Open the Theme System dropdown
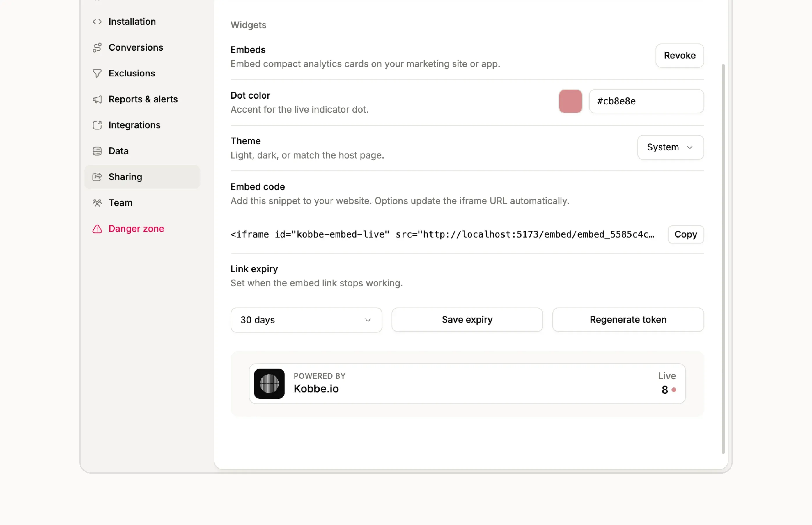 tap(671, 147)
